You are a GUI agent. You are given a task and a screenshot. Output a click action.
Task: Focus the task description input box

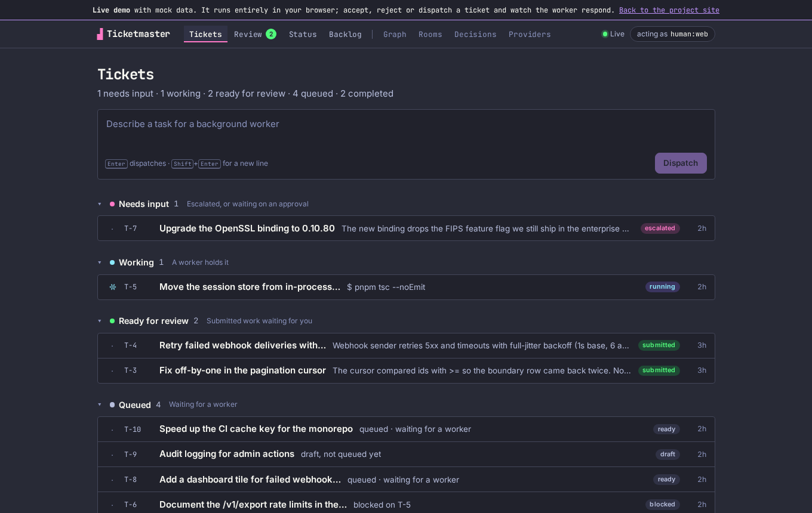click(x=406, y=130)
